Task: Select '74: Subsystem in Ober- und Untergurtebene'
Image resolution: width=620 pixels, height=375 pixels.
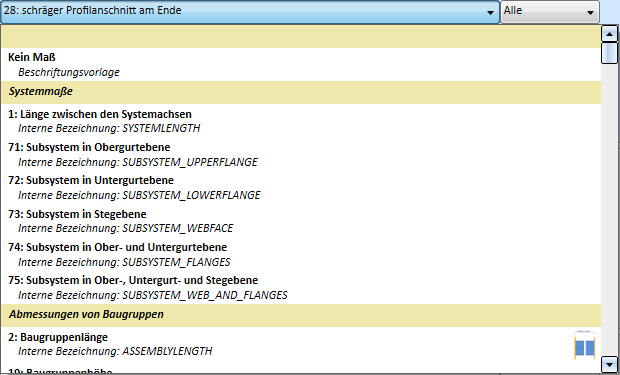Action: pos(301,254)
